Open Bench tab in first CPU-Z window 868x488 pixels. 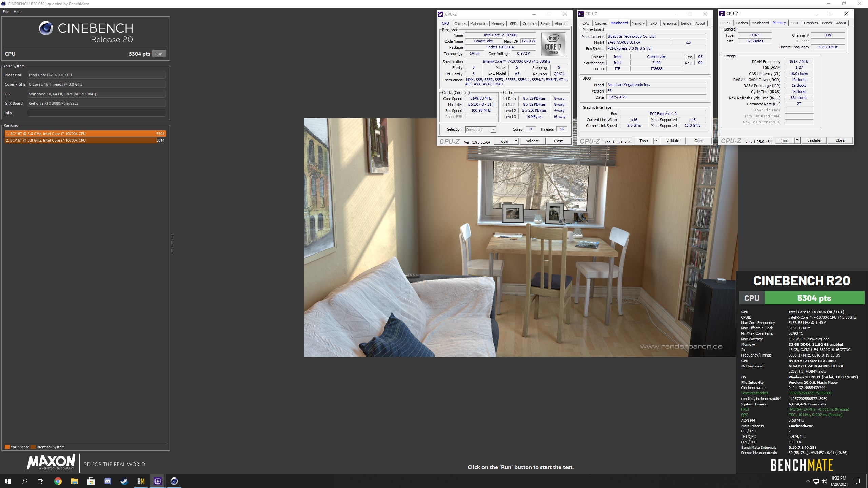point(545,24)
